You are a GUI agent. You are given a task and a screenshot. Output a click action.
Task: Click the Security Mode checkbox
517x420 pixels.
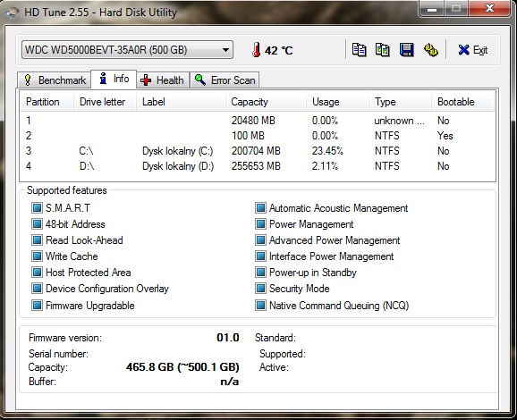click(260, 289)
